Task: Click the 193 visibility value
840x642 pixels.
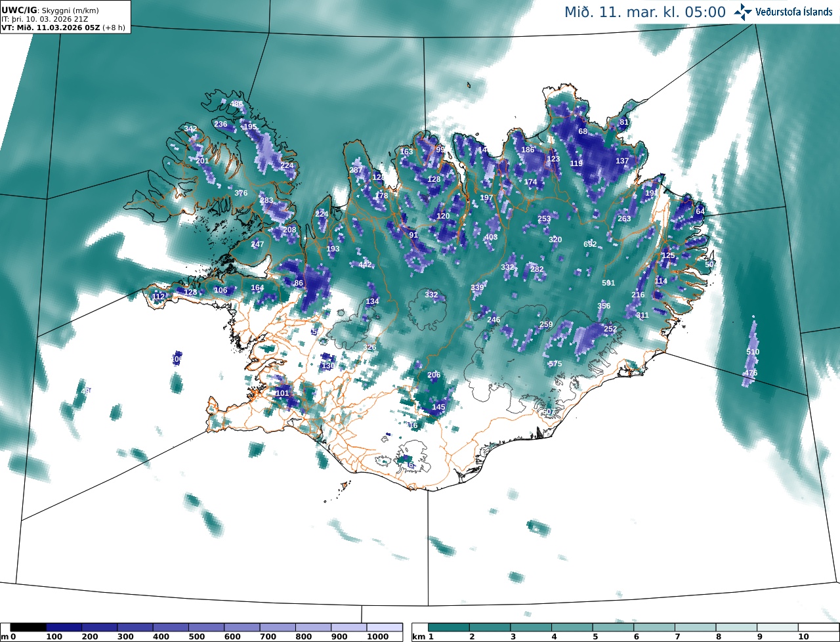Action: point(333,249)
